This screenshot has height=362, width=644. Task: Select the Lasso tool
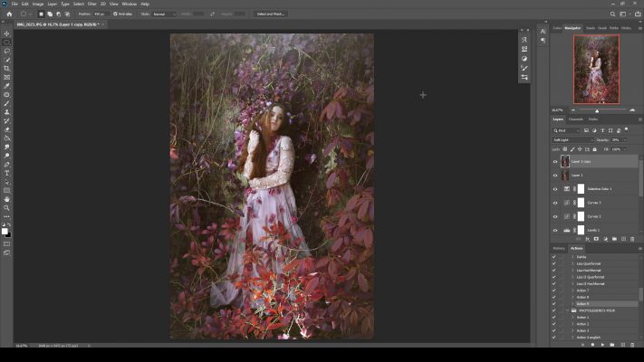point(6,51)
